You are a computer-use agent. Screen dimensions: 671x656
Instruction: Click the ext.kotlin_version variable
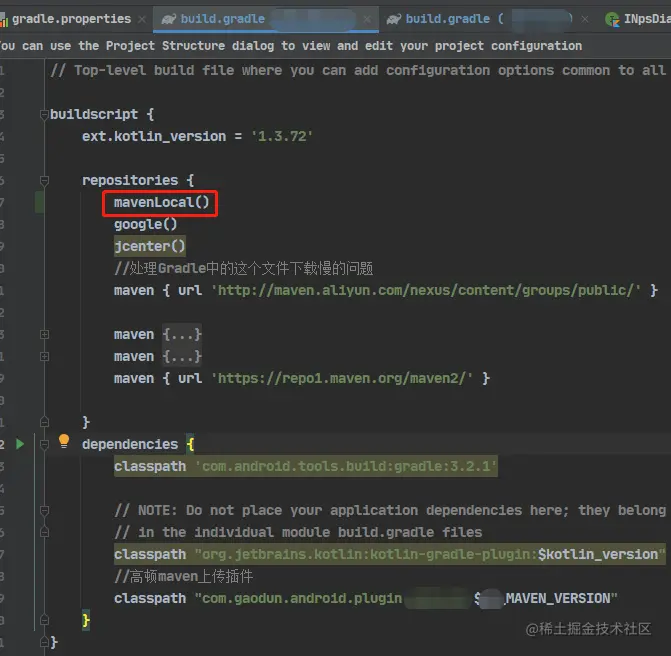tap(154, 137)
